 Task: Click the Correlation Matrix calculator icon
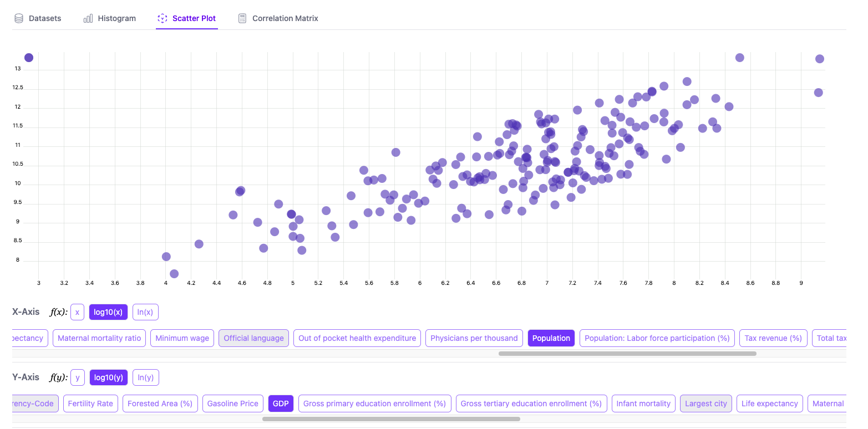click(242, 18)
